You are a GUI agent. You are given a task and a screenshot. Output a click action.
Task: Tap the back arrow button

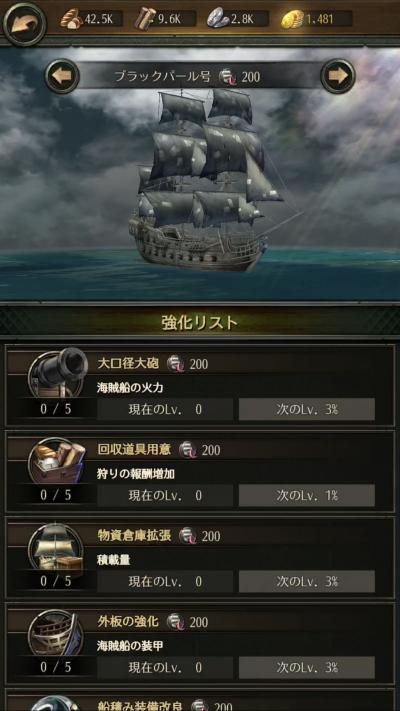[24, 24]
